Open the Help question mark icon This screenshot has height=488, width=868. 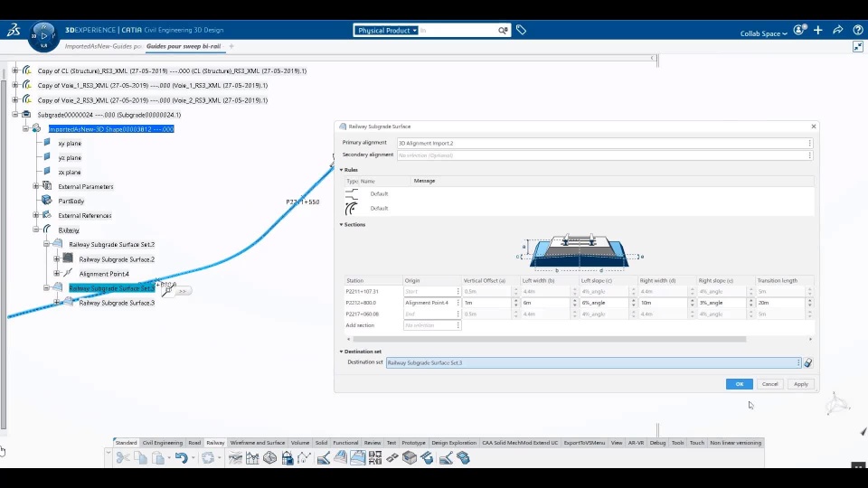pyautogui.click(x=857, y=31)
